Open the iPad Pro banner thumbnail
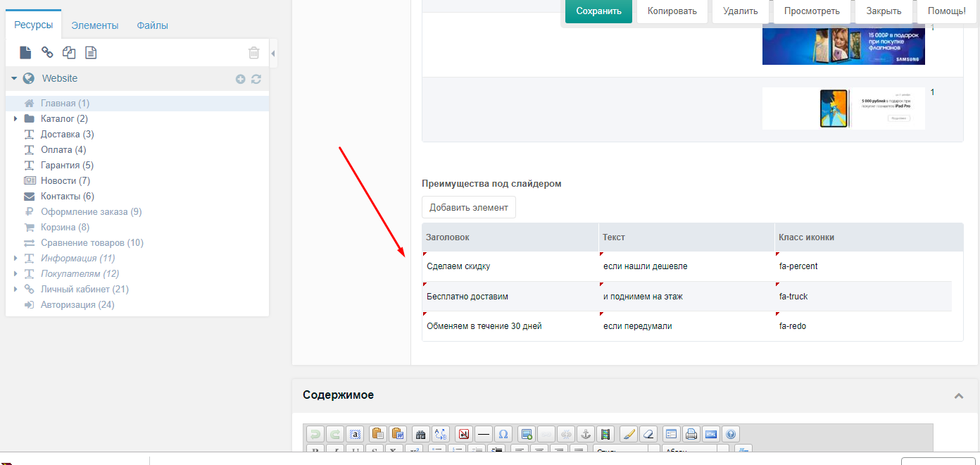Viewport: 980px width, 465px height. pyautogui.click(x=843, y=108)
